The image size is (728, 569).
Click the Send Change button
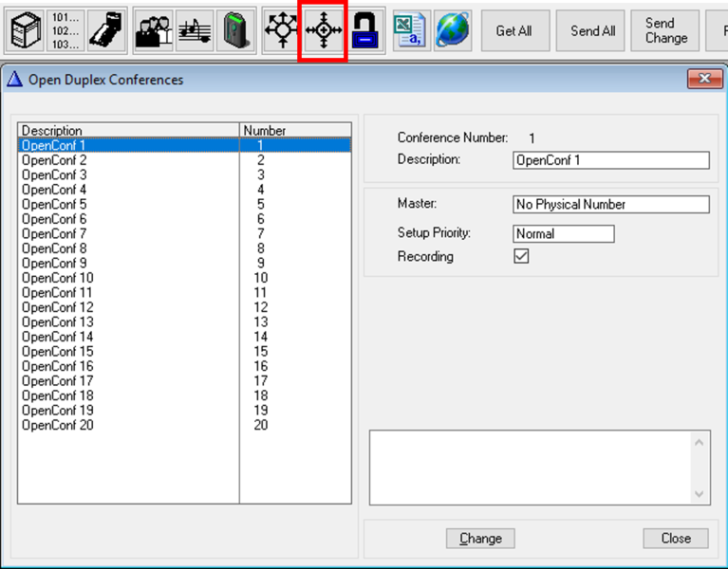point(664,30)
